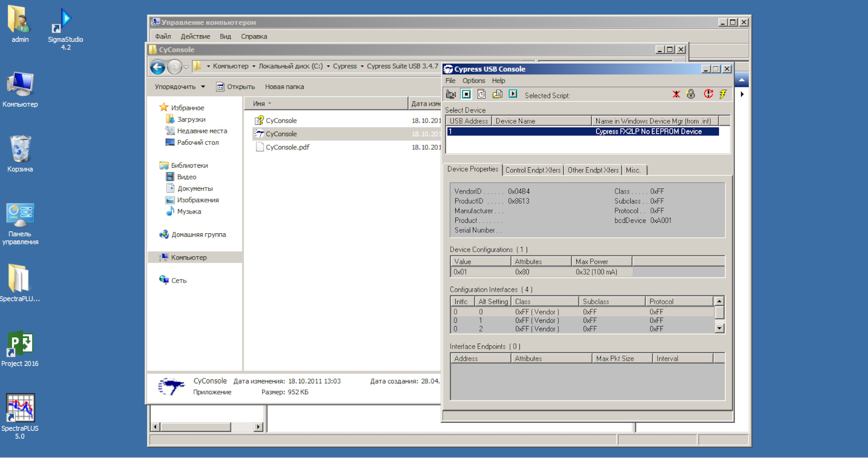Switch to Other Endpt Xfers tab
The width and height of the screenshot is (868, 458).
[593, 170]
